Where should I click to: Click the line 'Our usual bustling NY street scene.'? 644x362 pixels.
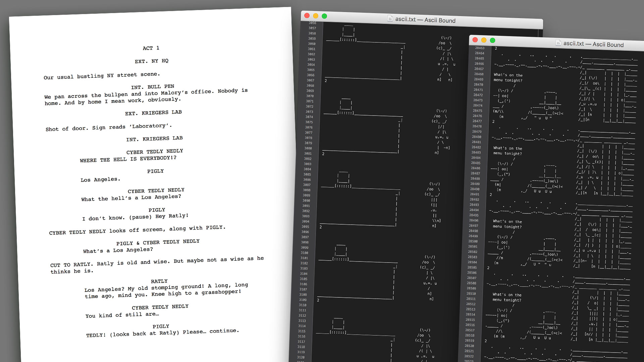pos(102,75)
